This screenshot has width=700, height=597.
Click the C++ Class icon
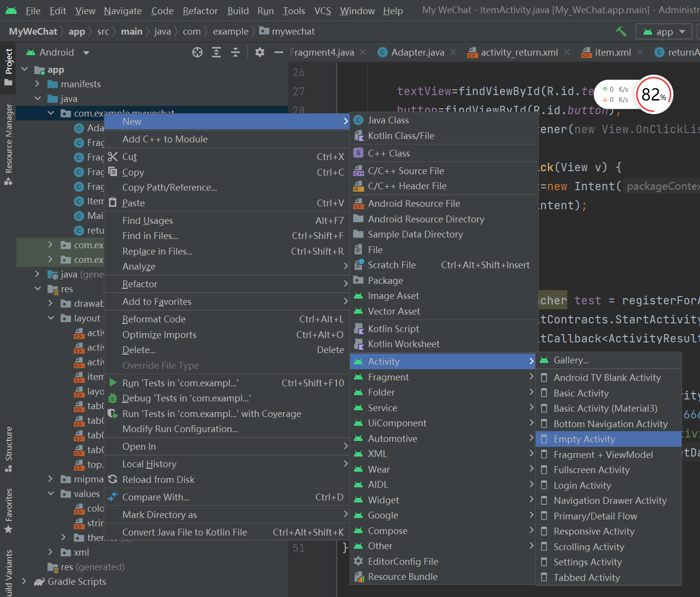pyautogui.click(x=358, y=153)
